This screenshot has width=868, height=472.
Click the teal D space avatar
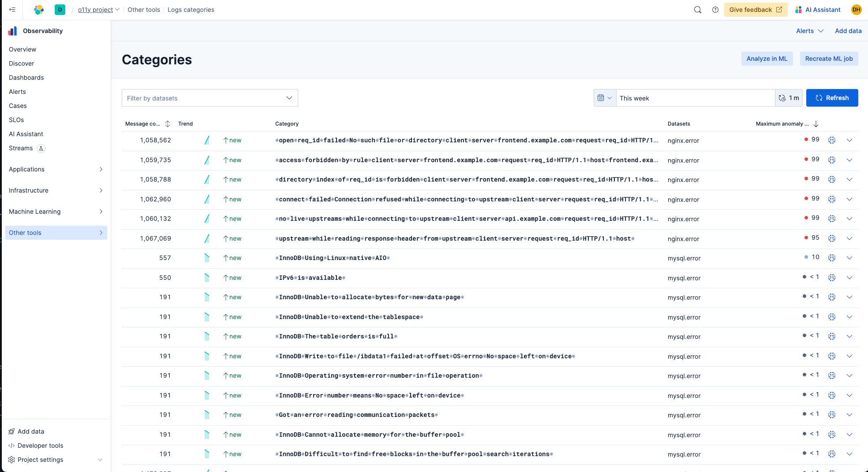(x=60, y=10)
